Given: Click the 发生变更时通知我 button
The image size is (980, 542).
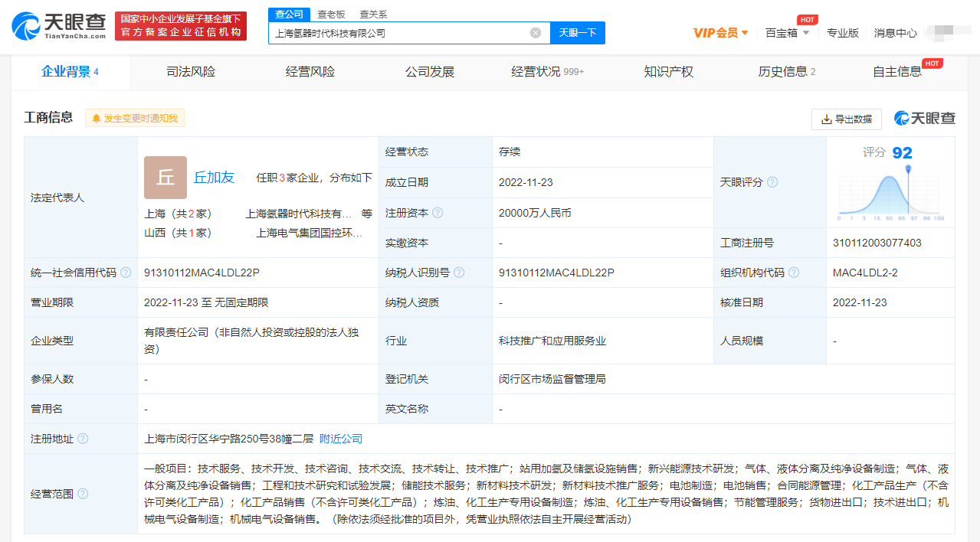Looking at the screenshot, I should [x=135, y=118].
